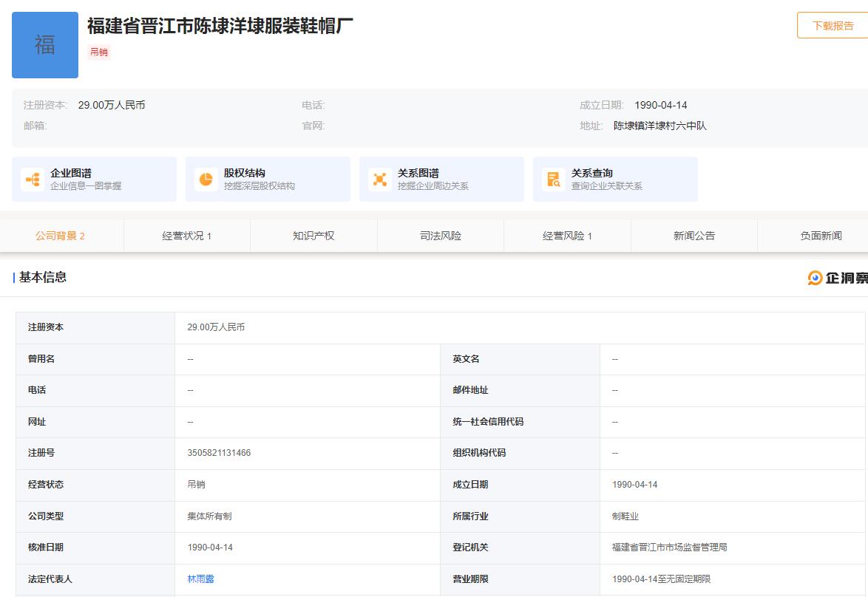Open the 关系查询 document-search icon

553,179
